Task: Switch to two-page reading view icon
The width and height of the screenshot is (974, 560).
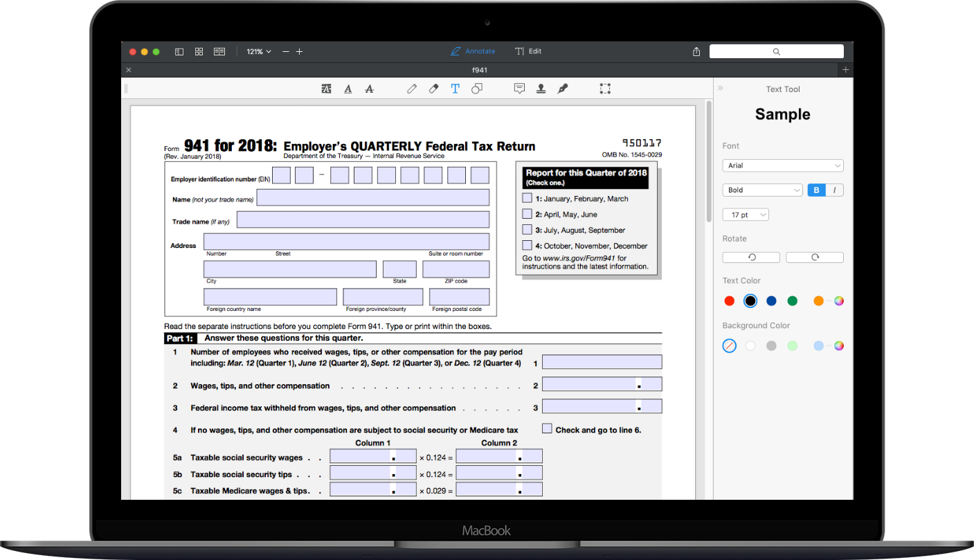Action: [x=219, y=52]
